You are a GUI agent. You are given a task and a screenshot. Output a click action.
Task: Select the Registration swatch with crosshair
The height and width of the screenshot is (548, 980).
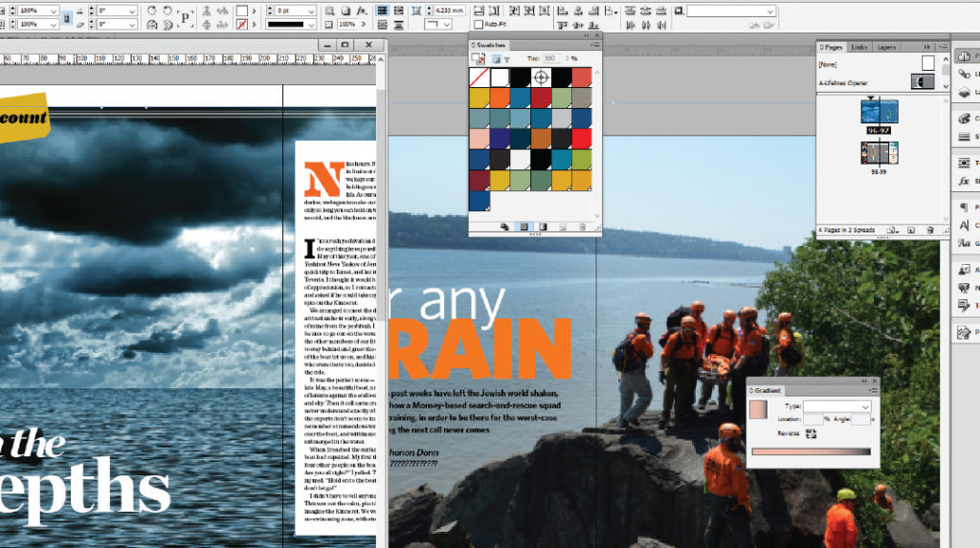pos(542,77)
